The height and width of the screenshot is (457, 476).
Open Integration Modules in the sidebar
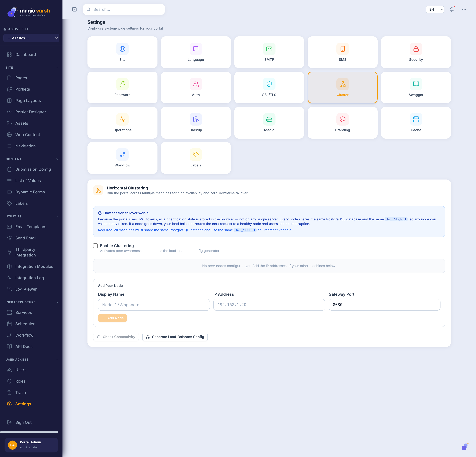pyautogui.click(x=31, y=266)
